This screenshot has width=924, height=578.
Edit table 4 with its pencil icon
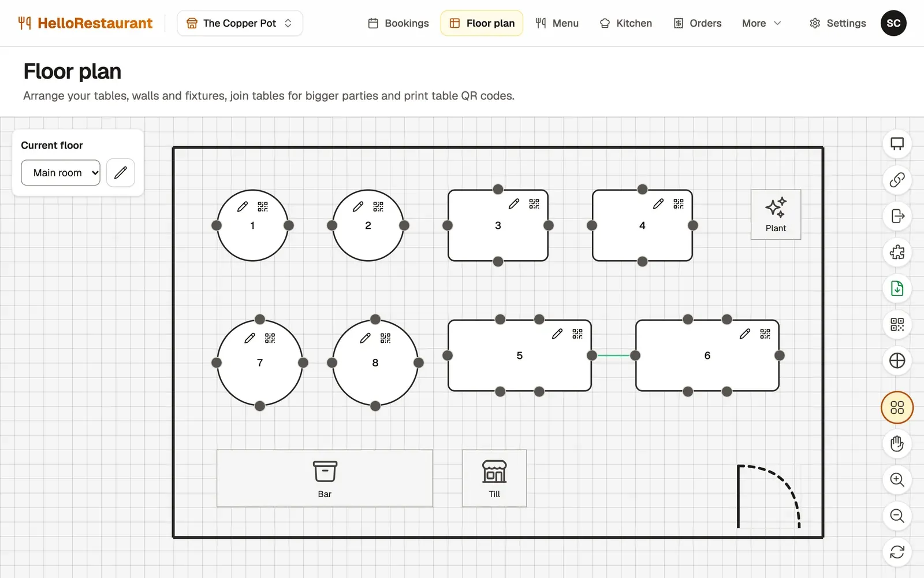point(658,203)
